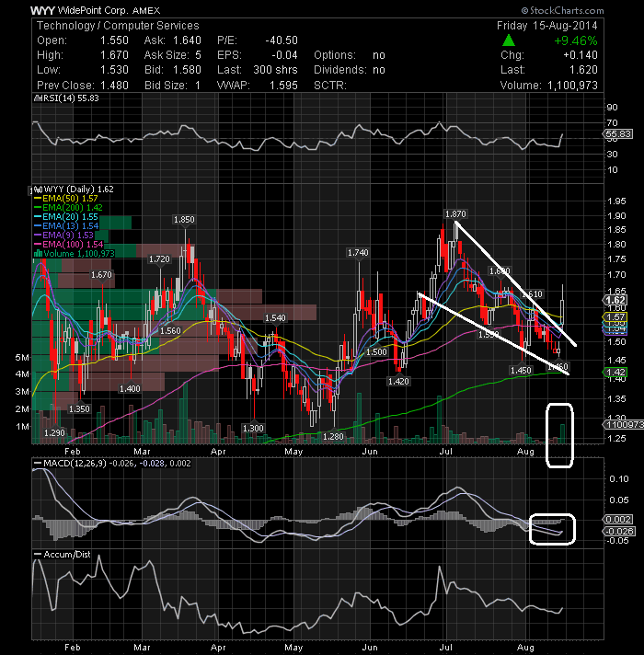This screenshot has width=644, height=655.
Task: Click the EMA(100) 1.54 legend entry
Action: pos(68,245)
